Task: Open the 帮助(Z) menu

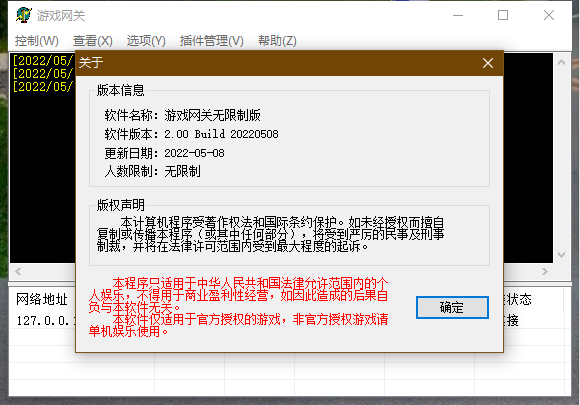Action: point(277,40)
